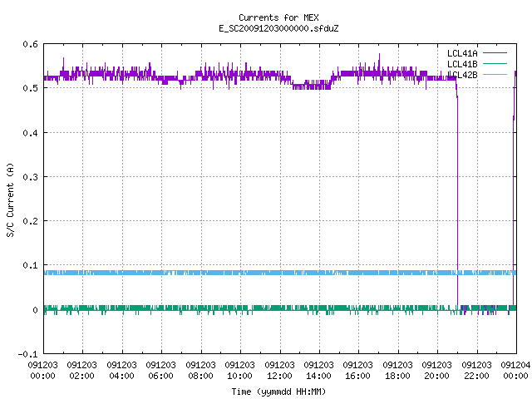Click the blue LCL42B trace near 10:00

pos(240,273)
